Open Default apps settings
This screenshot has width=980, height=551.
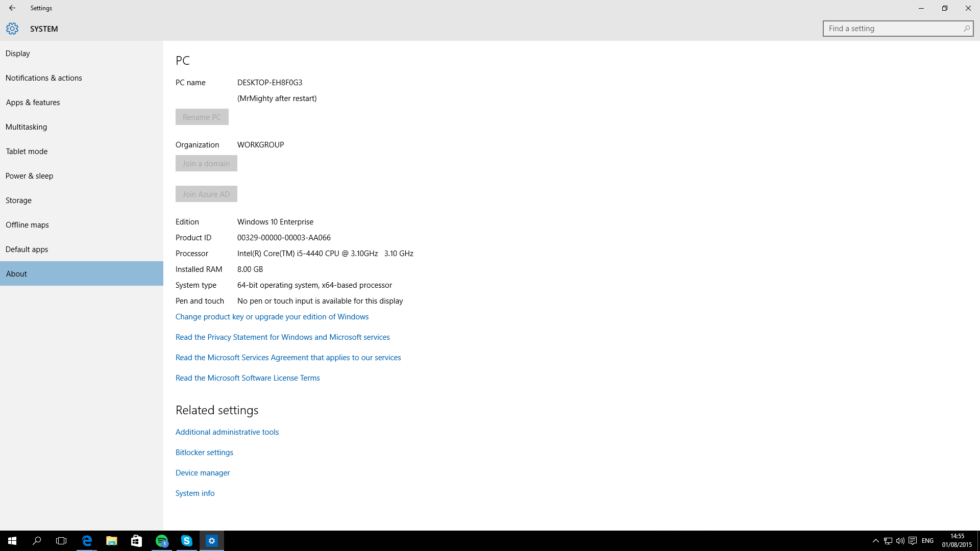[82, 249]
